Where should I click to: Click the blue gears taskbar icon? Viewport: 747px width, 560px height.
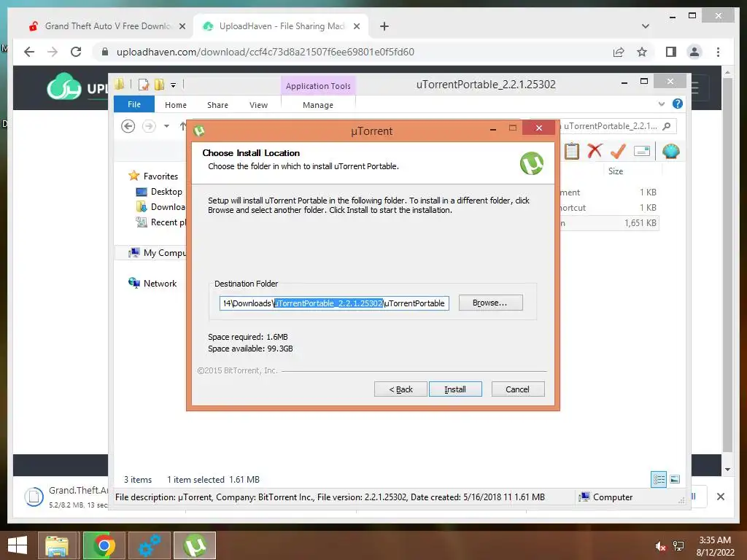point(150,545)
